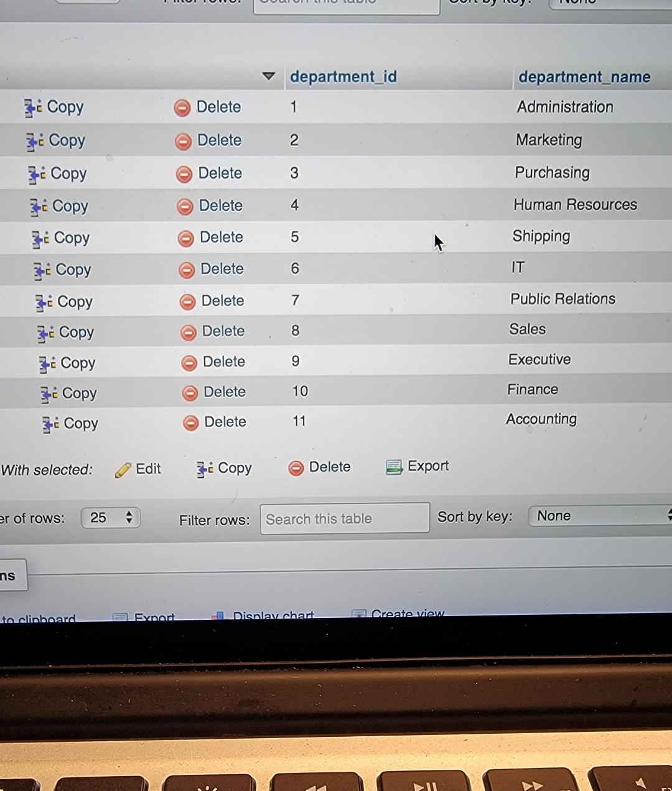Open the Sort by key dropdown showing None

pyautogui.click(x=597, y=515)
